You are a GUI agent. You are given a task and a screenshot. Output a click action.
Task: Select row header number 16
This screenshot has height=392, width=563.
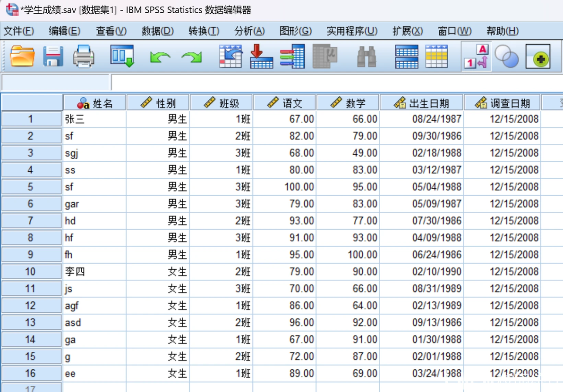click(32, 373)
